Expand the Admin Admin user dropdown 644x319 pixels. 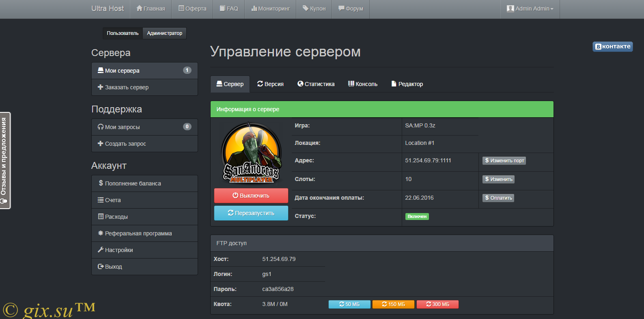click(530, 9)
